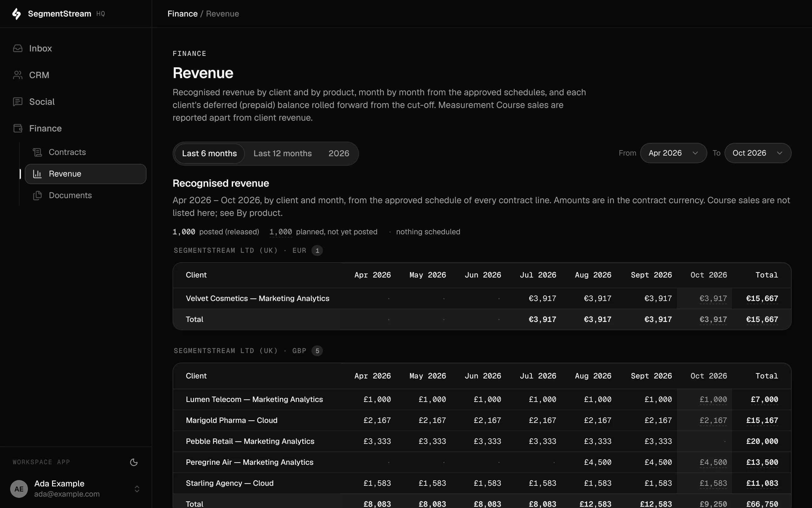Screen dimensions: 812x508
Task: Click Pebble Retail total £20,000
Action: (762, 441)
